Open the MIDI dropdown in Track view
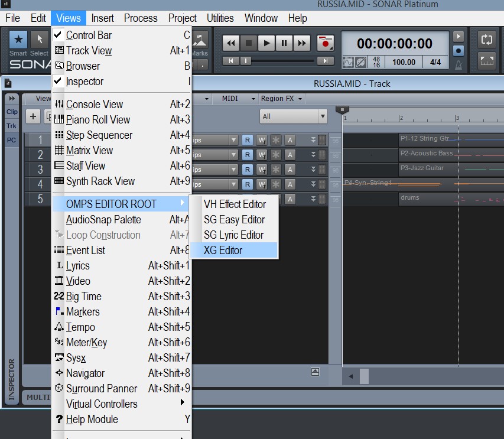504x439 pixels. tap(239, 99)
